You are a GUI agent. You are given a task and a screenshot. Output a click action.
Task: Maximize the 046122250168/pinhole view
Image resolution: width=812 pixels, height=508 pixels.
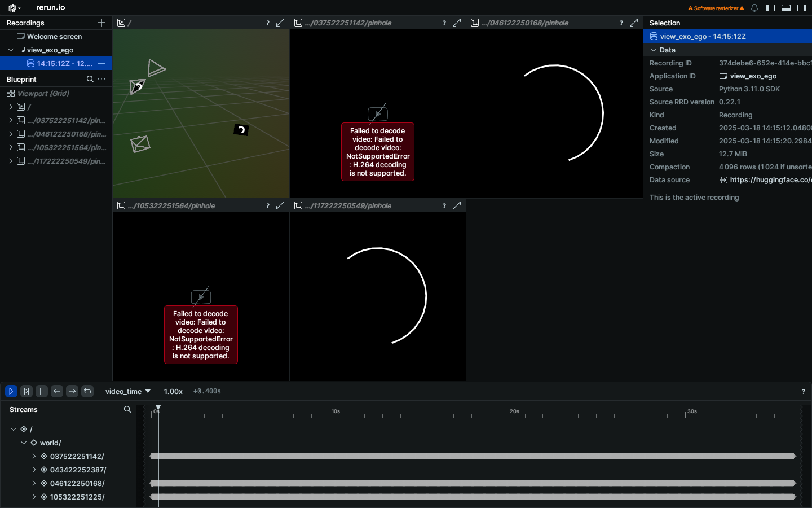click(634, 23)
